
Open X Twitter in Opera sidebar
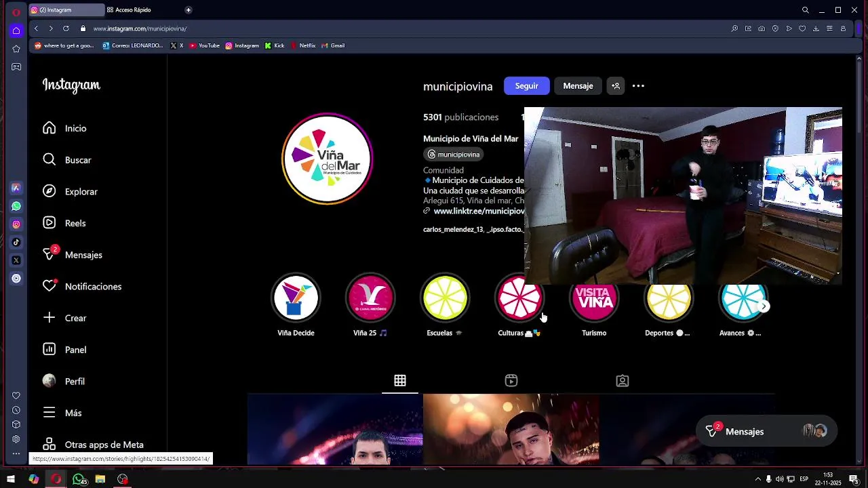pos(16,260)
